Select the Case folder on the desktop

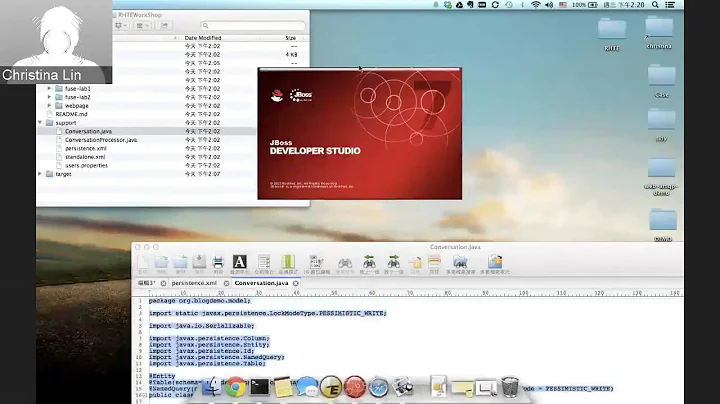coord(661,81)
